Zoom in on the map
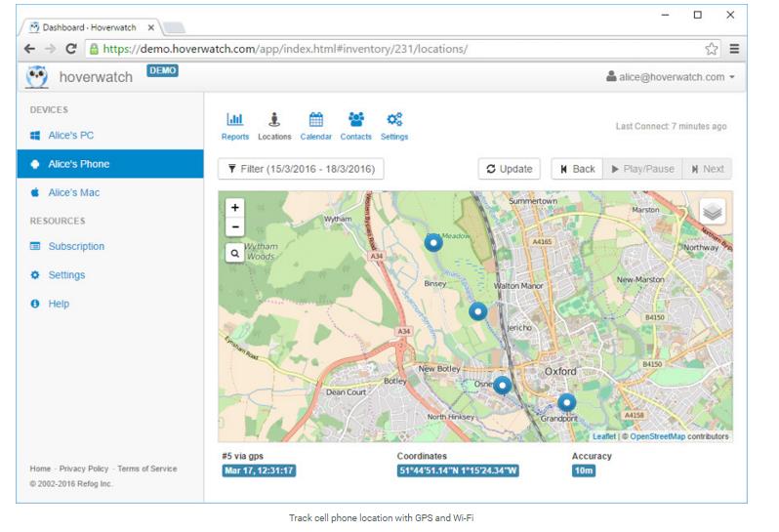This screenshot has height=532, width=779. coord(235,208)
